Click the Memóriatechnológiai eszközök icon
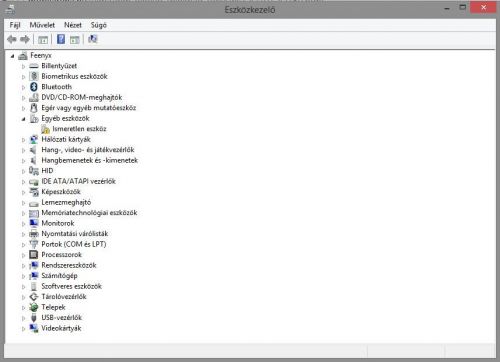 [x=34, y=213]
